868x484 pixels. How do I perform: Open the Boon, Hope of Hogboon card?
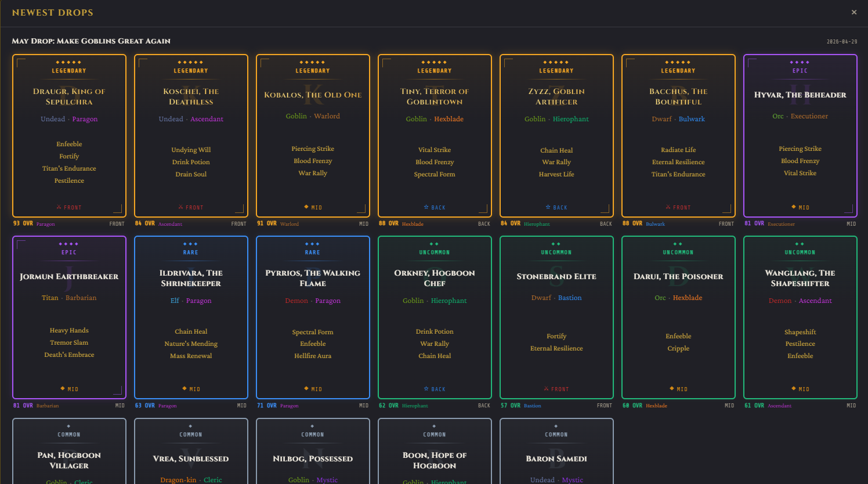[x=435, y=451]
